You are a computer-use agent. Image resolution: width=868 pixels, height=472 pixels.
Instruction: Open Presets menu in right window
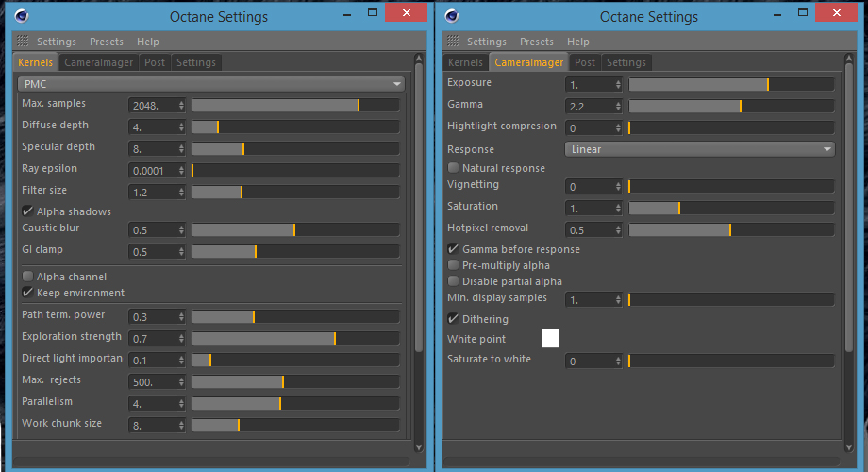[x=537, y=42]
